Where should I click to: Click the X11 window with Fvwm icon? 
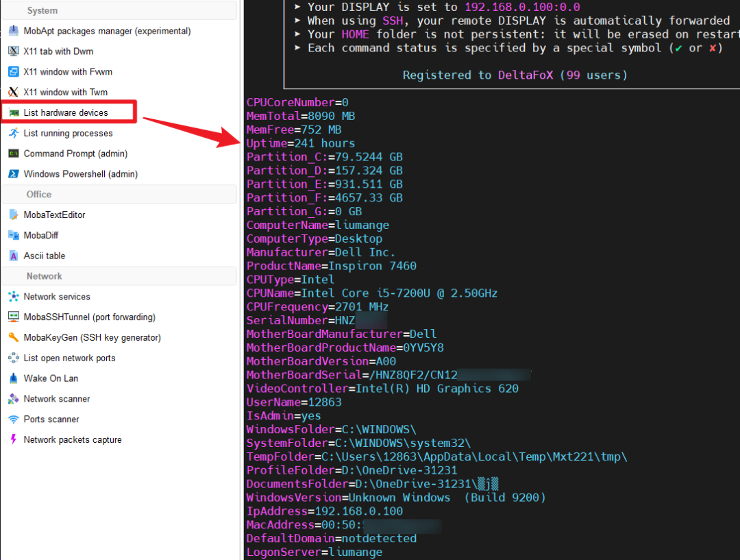click(14, 72)
